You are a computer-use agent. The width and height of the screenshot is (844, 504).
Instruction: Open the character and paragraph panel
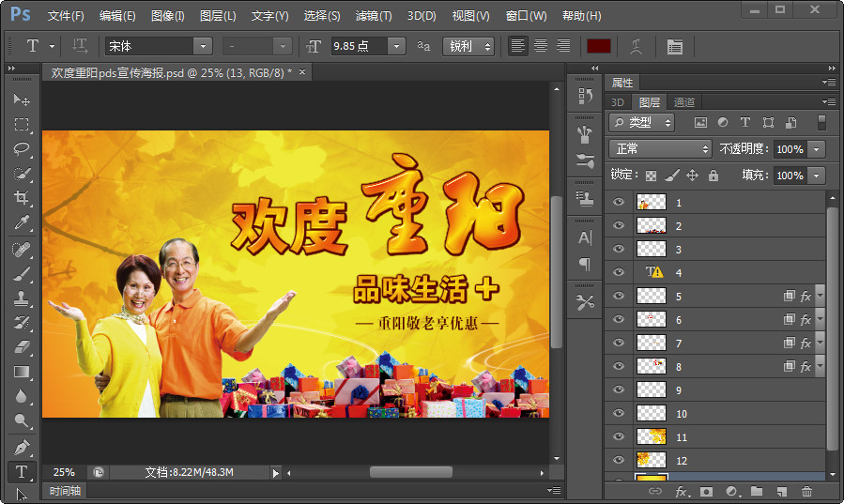674,46
